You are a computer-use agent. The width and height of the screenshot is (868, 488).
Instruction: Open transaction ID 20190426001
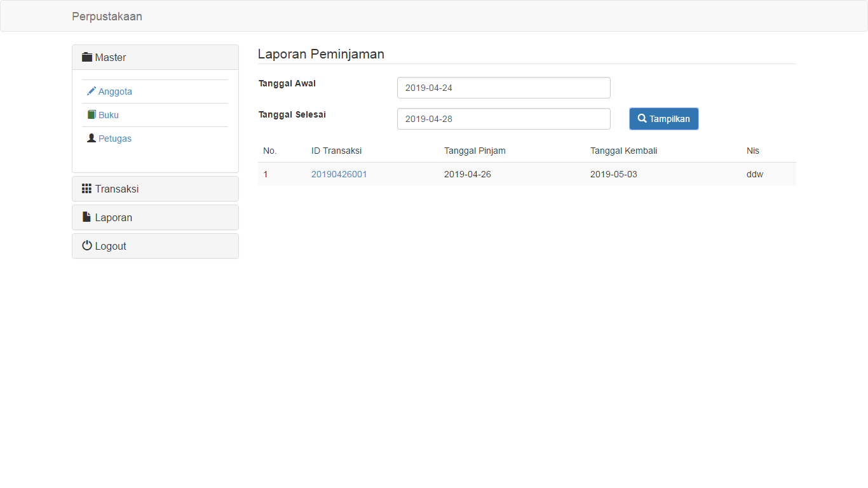pos(339,174)
